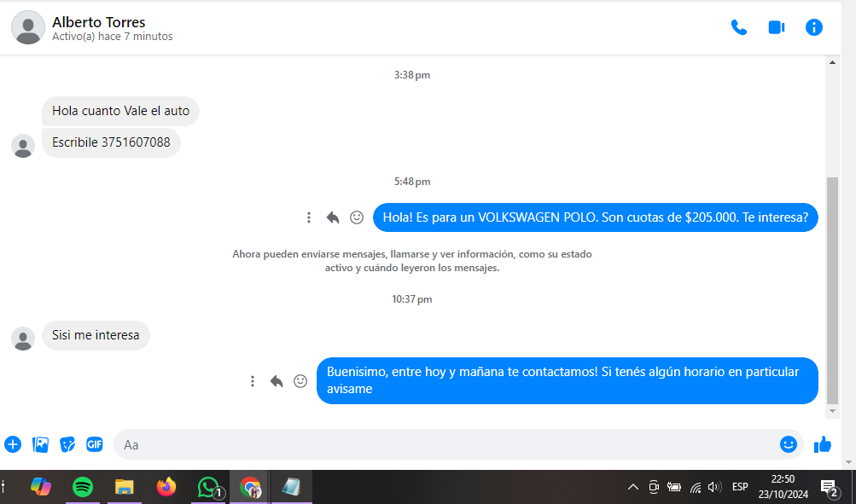Open more options for the VOLKSWAGEN POLO message

(308, 217)
